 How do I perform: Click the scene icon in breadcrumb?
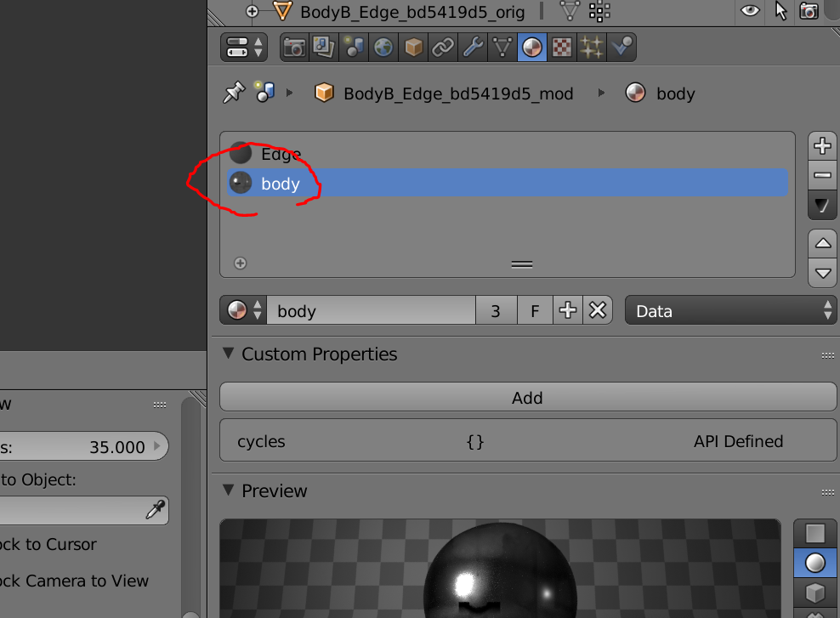pos(264,93)
